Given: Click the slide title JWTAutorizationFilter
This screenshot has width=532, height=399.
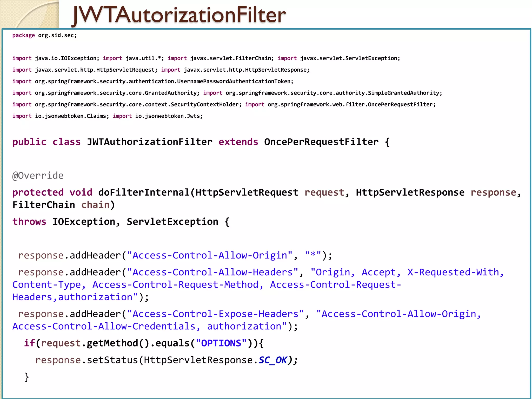Looking at the screenshot, I should (x=179, y=15).
